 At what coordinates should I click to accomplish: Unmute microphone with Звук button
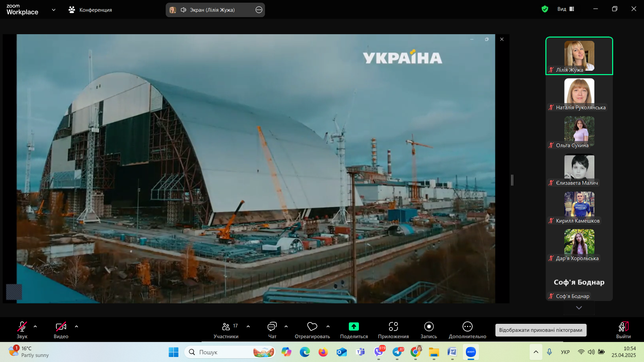pos(22,326)
